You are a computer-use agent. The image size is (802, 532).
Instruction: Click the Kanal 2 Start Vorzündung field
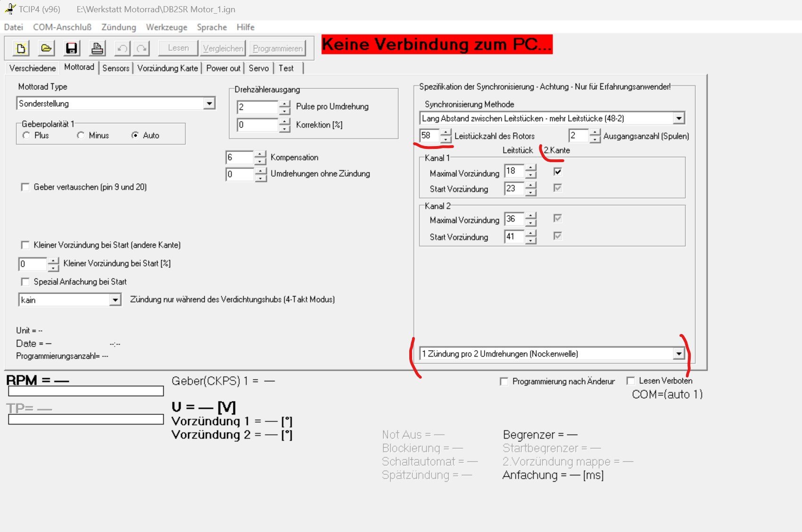pos(514,237)
